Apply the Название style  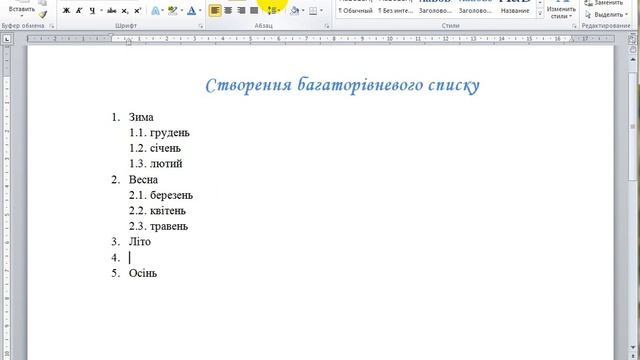515,8
